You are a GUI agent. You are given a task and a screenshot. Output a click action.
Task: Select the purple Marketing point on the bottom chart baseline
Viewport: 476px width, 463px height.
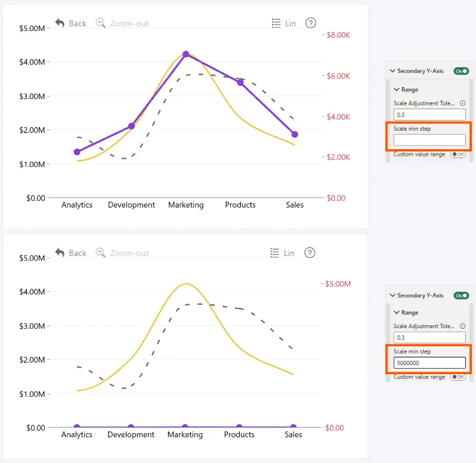pyautogui.click(x=185, y=426)
